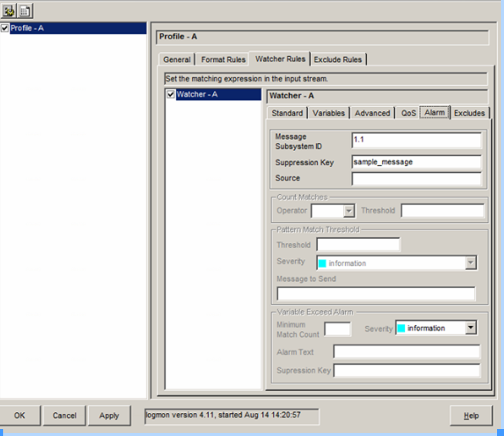Open the Variables watcher tab
Viewport: 504px width, 436px height.
point(328,113)
